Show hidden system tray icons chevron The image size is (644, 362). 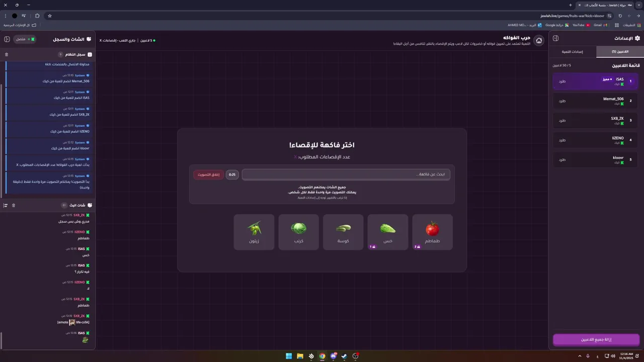579,356
